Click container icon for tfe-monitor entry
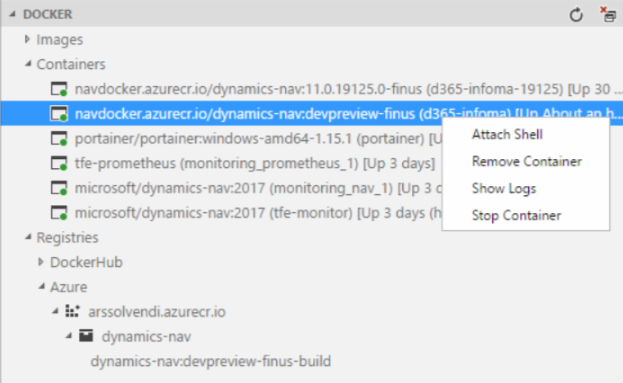Viewport: 623px width, 383px height. (59, 213)
